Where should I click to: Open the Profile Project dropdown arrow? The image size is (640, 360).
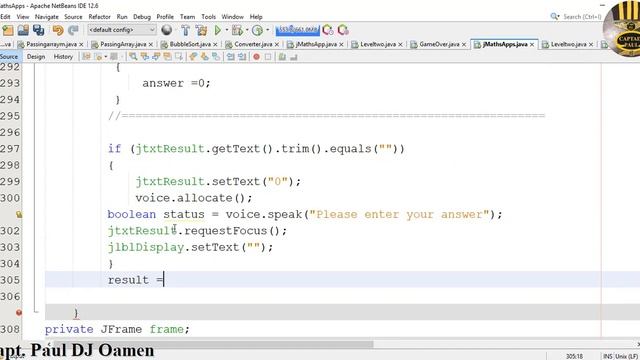tap(268, 30)
